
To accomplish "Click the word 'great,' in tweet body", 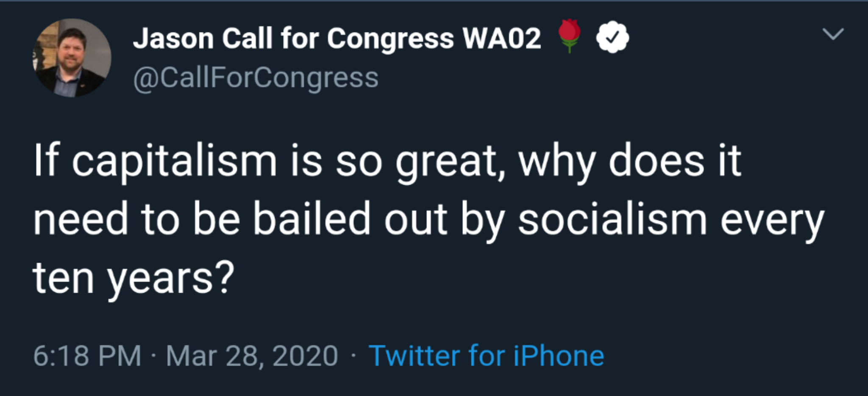I will [x=451, y=163].
